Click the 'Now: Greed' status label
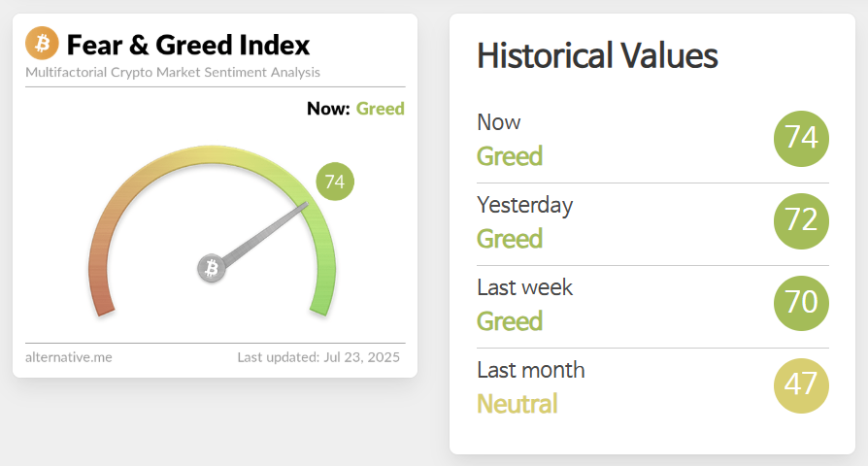The image size is (868, 466). pyautogui.click(x=355, y=109)
